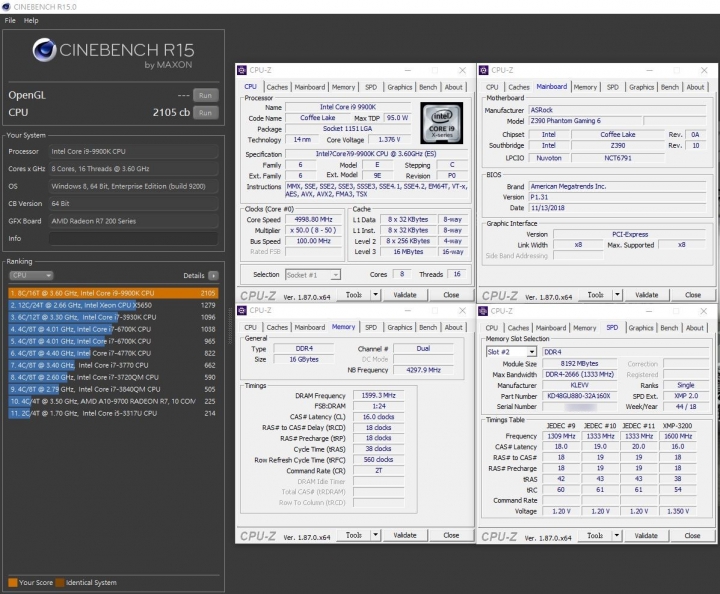
Task: Open the Socket #1 selection dropdown
Action: tap(313, 275)
